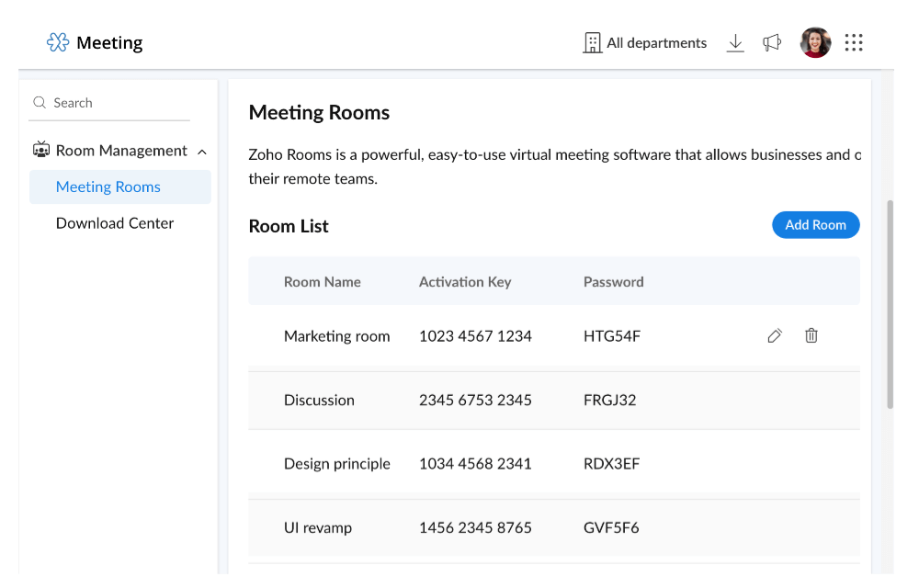Open Download Center in sidebar
This screenshot has width=919, height=588.
click(115, 223)
